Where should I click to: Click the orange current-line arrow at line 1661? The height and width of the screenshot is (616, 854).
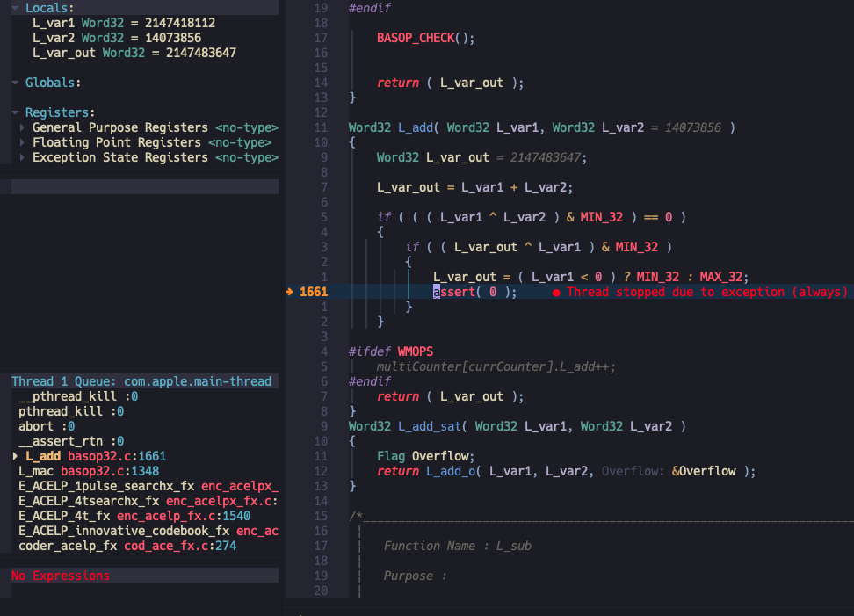click(x=291, y=292)
